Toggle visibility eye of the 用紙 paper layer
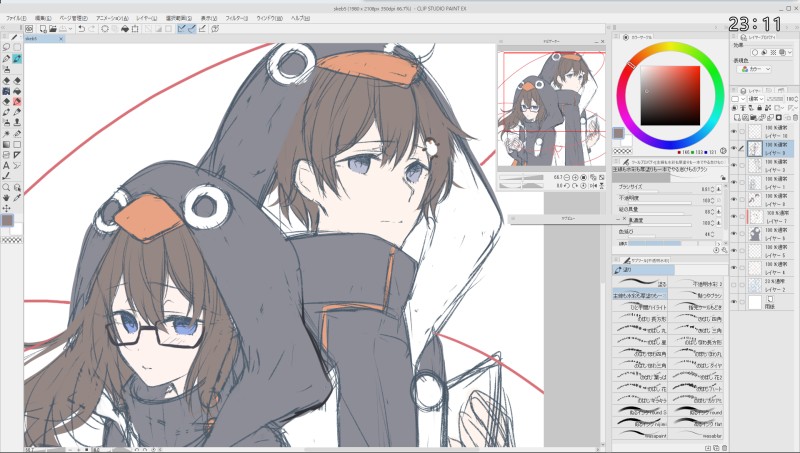Viewport: 800px width, 453px height. [734, 302]
